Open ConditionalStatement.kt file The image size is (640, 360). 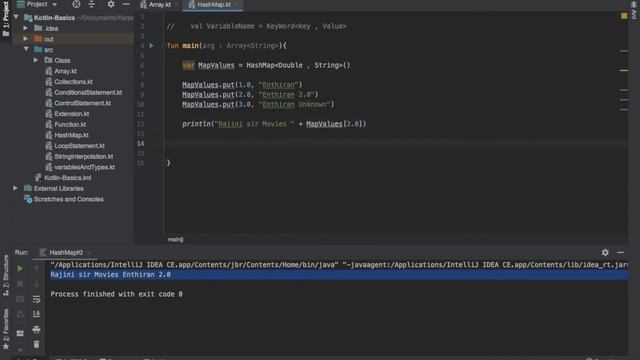(x=88, y=92)
